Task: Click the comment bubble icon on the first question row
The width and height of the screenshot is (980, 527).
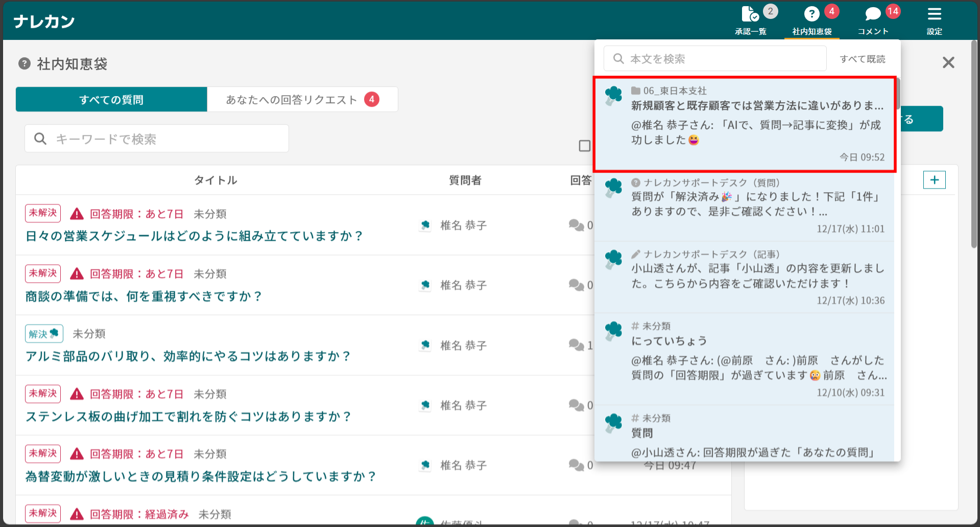Action: pyautogui.click(x=577, y=225)
